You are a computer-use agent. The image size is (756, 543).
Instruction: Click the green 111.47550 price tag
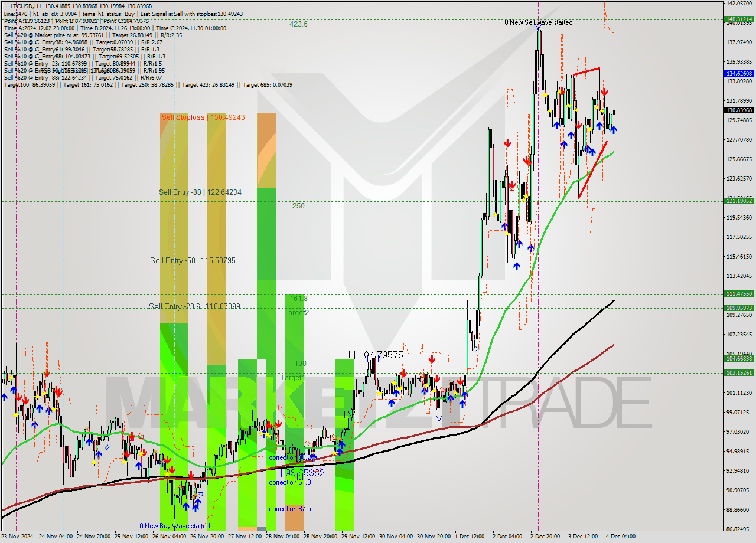pyautogui.click(x=739, y=294)
